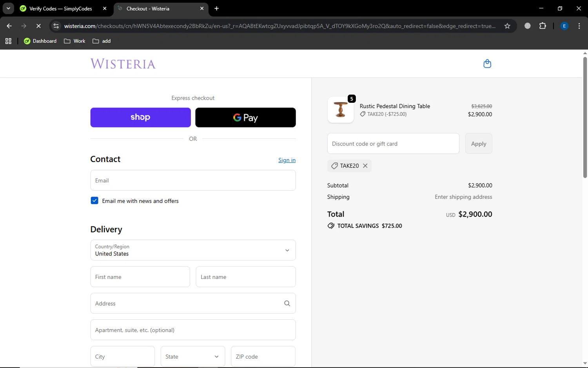Image resolution: width=588 pixels, height=368 pixels.
Task: Open the Dashboard bookmark
Action: [40, 41]
